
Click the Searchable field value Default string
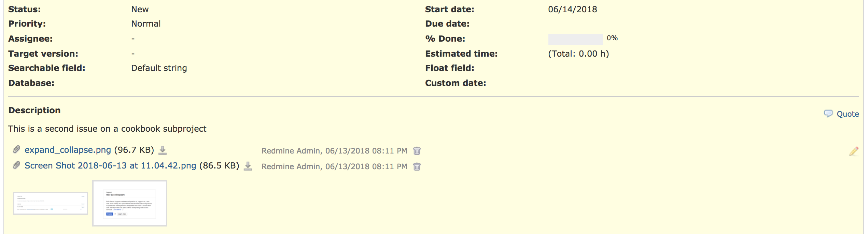click(159, 68)
